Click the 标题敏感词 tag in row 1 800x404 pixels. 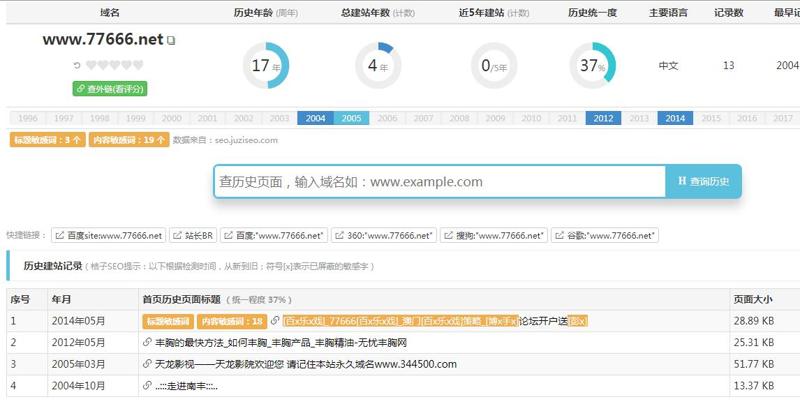(x=168, y=321)
